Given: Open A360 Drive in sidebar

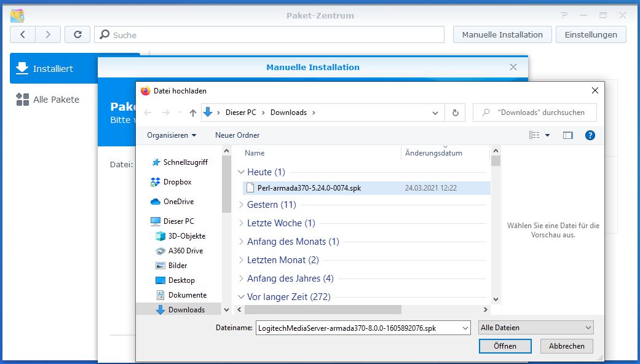Looking at the screenshot, I should coord(180,250).
